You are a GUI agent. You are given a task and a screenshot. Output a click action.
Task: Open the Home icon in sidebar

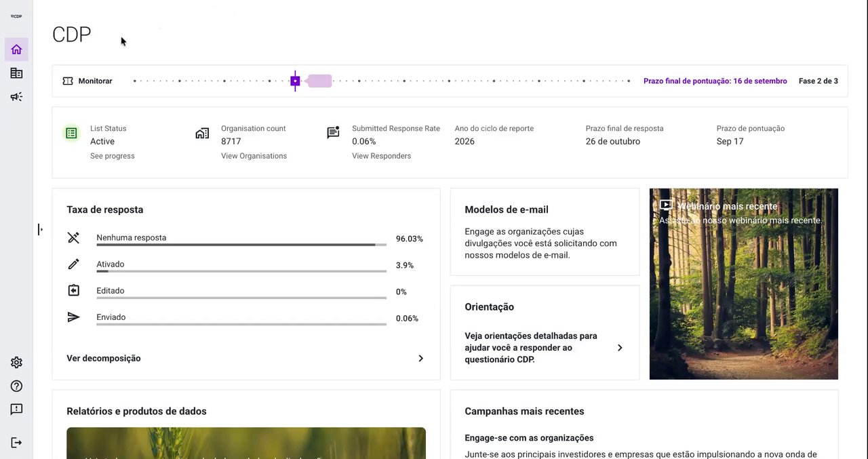[x=16, y=49]
